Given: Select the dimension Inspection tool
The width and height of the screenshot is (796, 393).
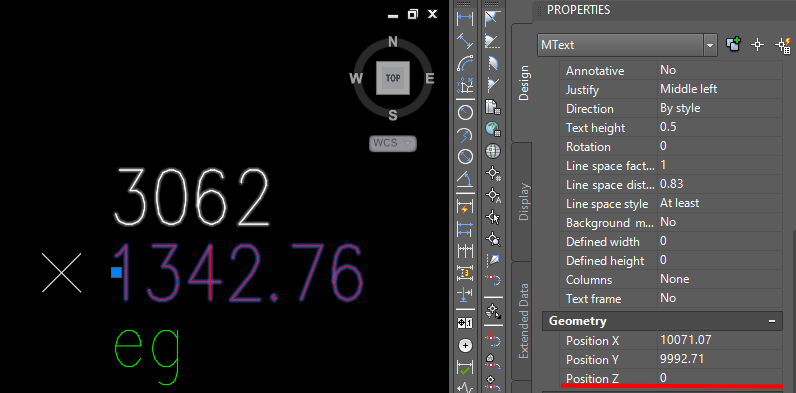Looking at the screenshot, I should 465,367.
